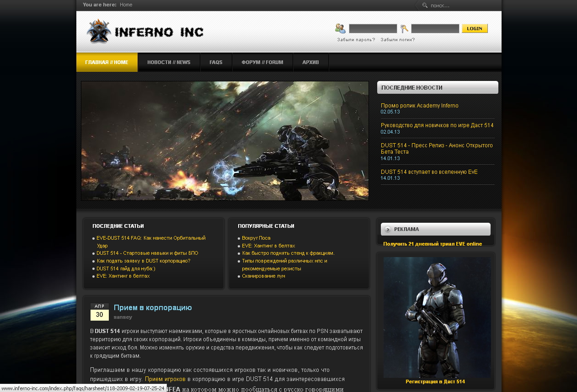
Task: Open the ГЛАВНАЯ // HOME menu item
Action: [107, 62]
